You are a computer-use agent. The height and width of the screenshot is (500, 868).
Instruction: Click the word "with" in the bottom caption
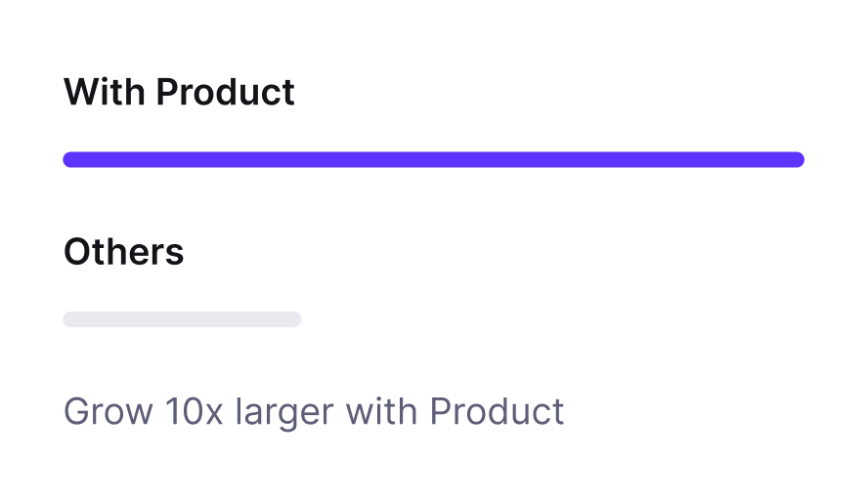[x=383, y=411]
